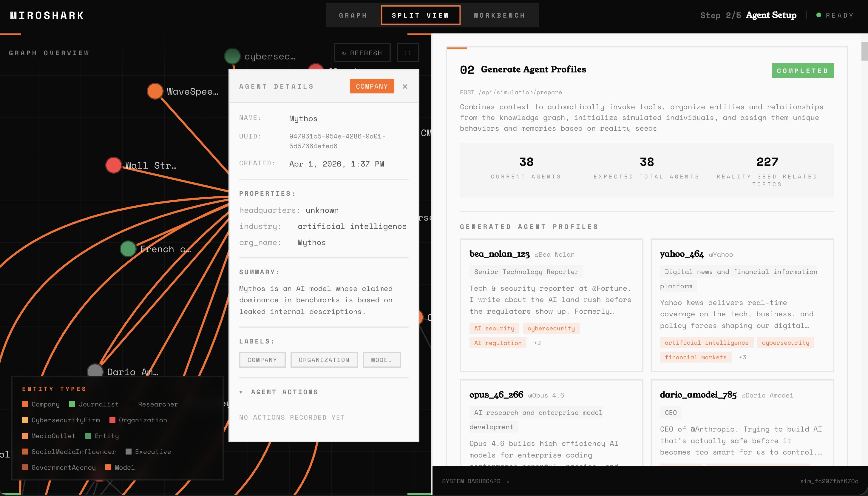
Task: Refresh the graph overview
Action: (362, 53)
